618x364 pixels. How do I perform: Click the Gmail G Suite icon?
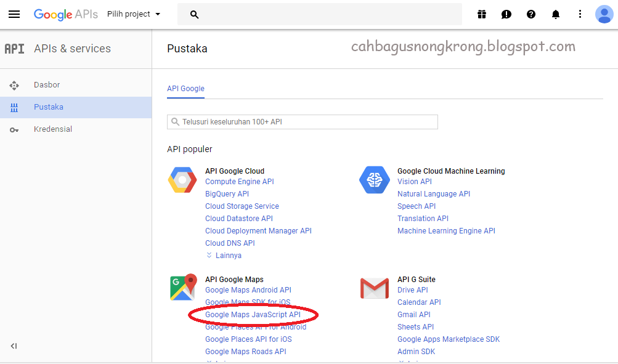pos(375,288)
